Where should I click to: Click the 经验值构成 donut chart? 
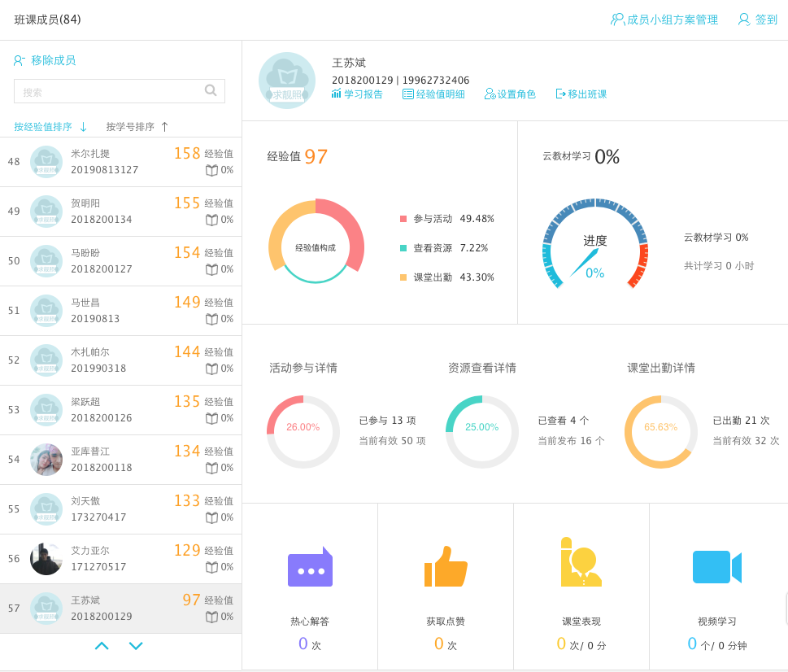(316, 241)
